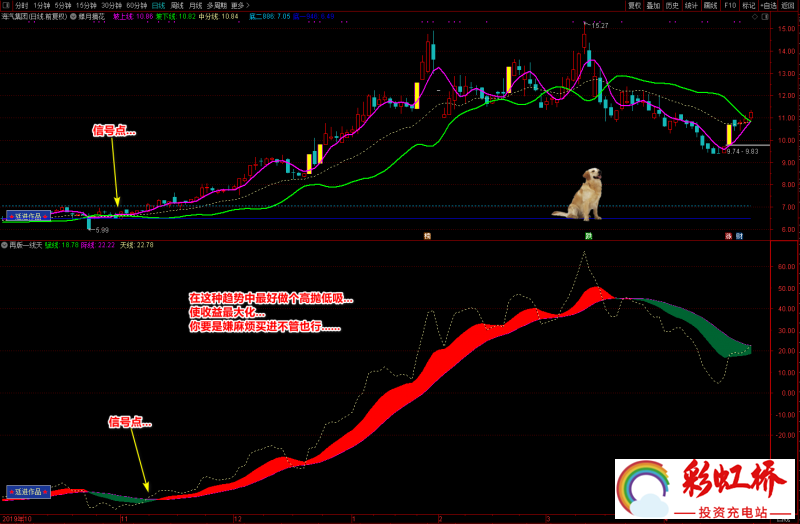This screenshot has width=800, height=524.
Task: Click the 叠加 overlay button
Action: click(654, 6)
